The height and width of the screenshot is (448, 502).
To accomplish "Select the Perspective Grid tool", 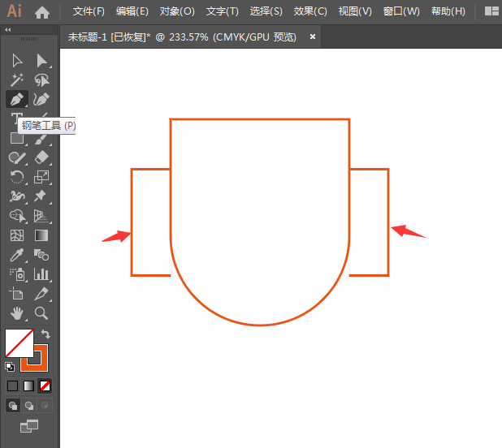I will tap(41, 216).
